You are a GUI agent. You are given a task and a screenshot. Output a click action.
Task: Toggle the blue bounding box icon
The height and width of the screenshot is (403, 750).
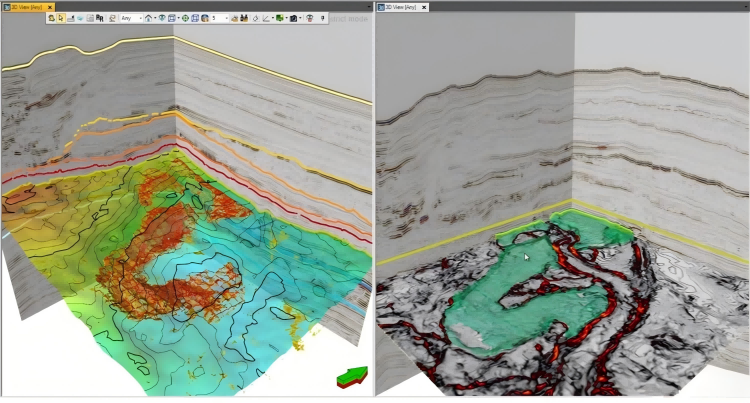click(195, 18)
